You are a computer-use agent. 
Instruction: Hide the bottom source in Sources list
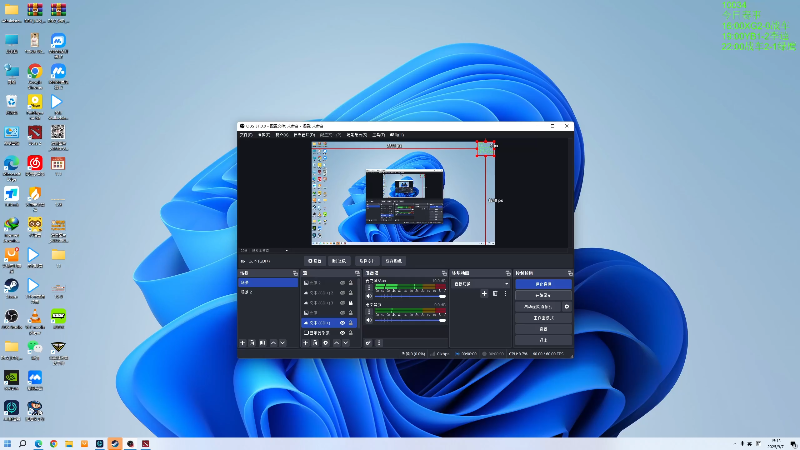point(342,333)
